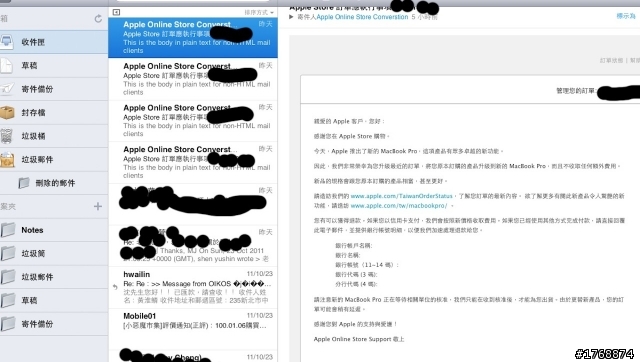Viewport: 640px width, 362px height.
Task: Open 草稿 folder below Notes section
Action: click(x=54, y=300)
